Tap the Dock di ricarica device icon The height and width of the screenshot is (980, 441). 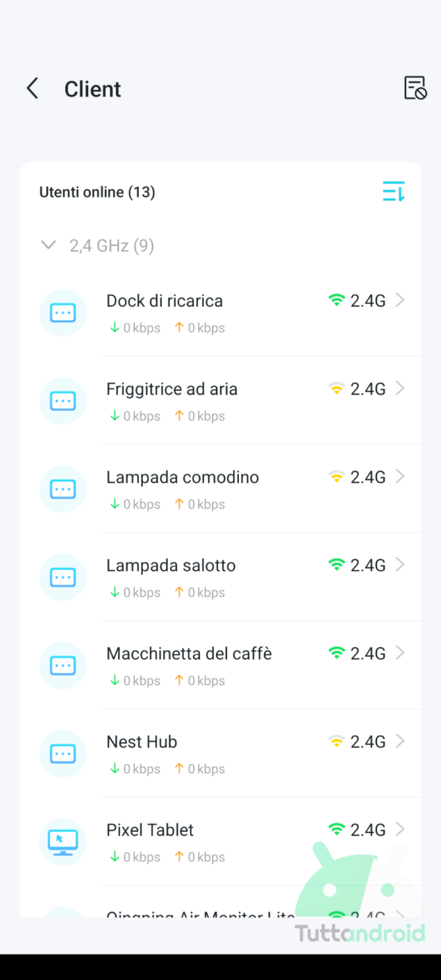[63, 313]
